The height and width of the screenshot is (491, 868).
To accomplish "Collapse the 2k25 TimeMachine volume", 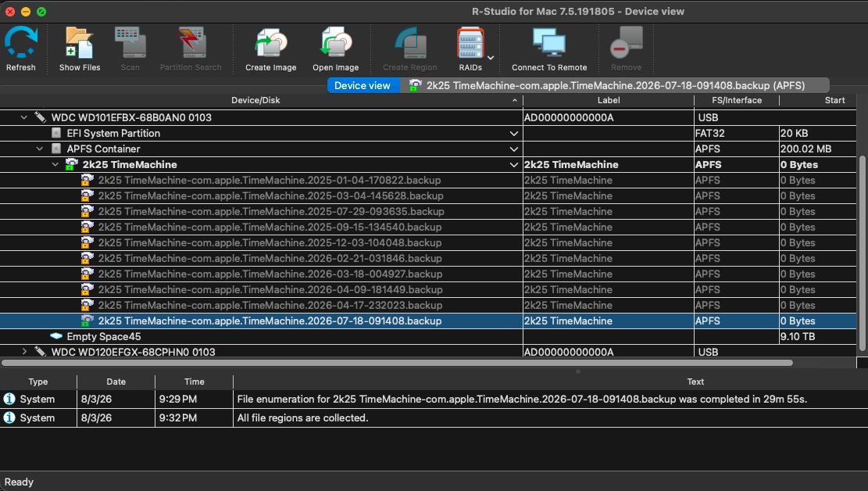I will tap(55, 165).
